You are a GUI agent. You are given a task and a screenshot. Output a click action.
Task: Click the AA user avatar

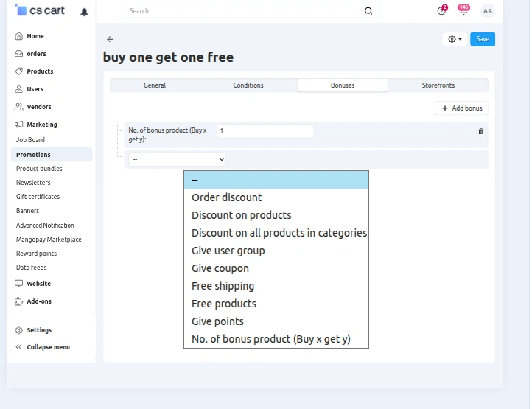[488, 11]
